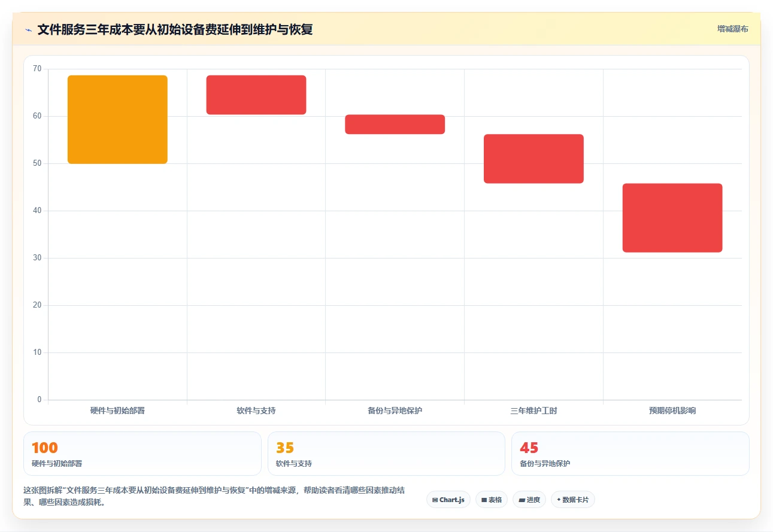
Task: Click the 表格 tag chip
Action: point(492,500)
